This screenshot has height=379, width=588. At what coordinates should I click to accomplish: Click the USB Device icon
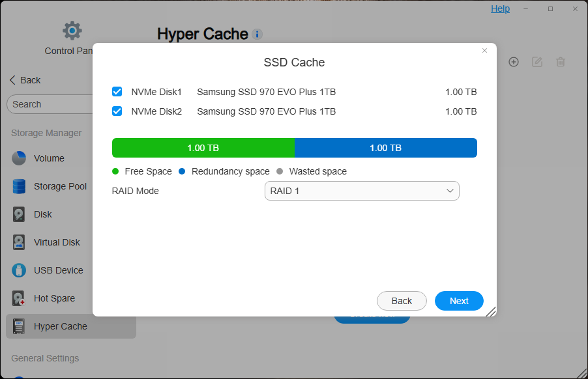(20, 270)
